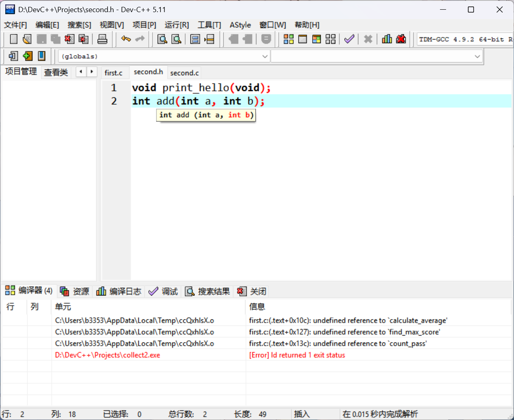Switch to the 项目管理 side panel tab
This screenshot has height=420, width=514.
coord(21,72)
